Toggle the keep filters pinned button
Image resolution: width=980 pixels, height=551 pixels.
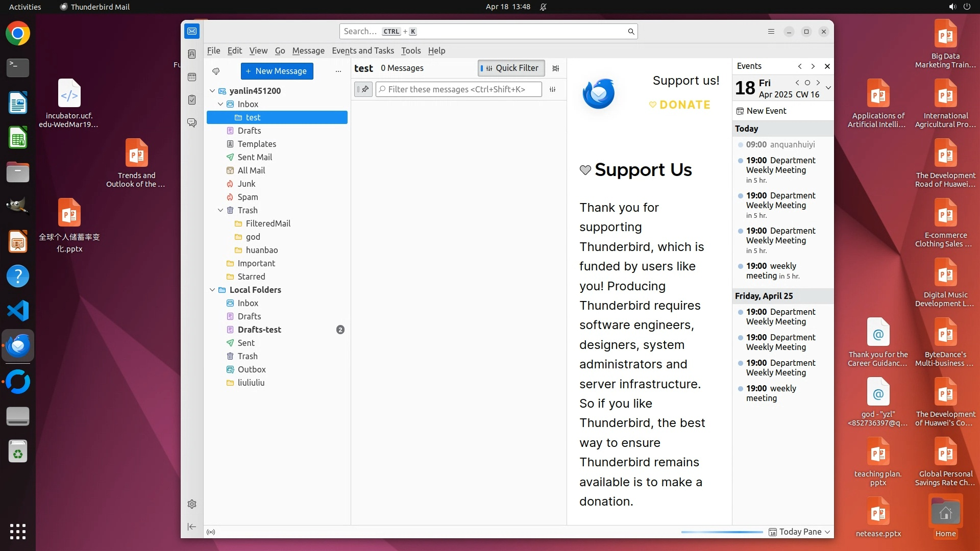pyautogui.click(x=363, y=89)
